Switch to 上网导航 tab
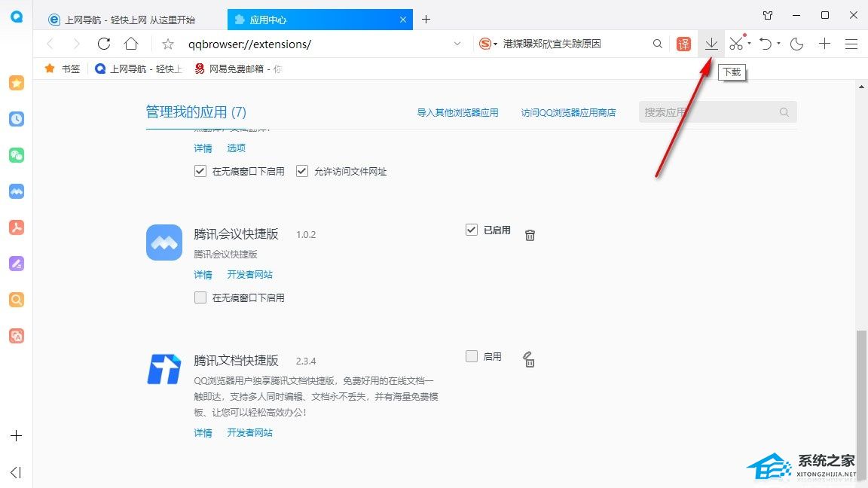868x488 pixels. pos(130,20)
